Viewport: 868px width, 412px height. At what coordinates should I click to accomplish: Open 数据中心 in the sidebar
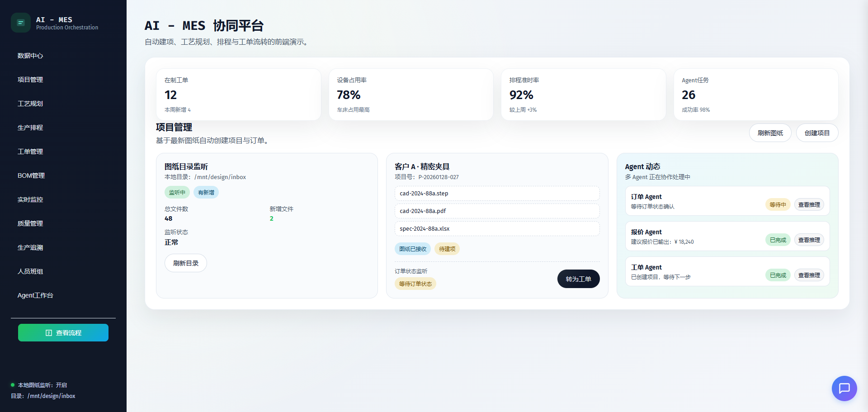30,56
